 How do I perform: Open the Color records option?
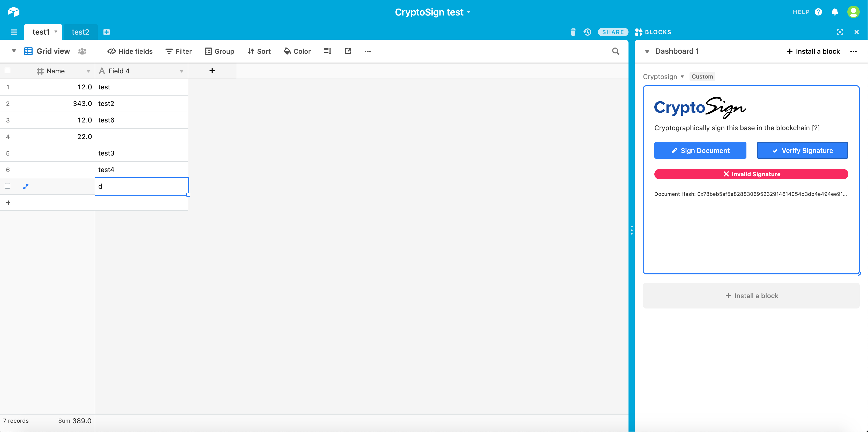click(297, 51)
